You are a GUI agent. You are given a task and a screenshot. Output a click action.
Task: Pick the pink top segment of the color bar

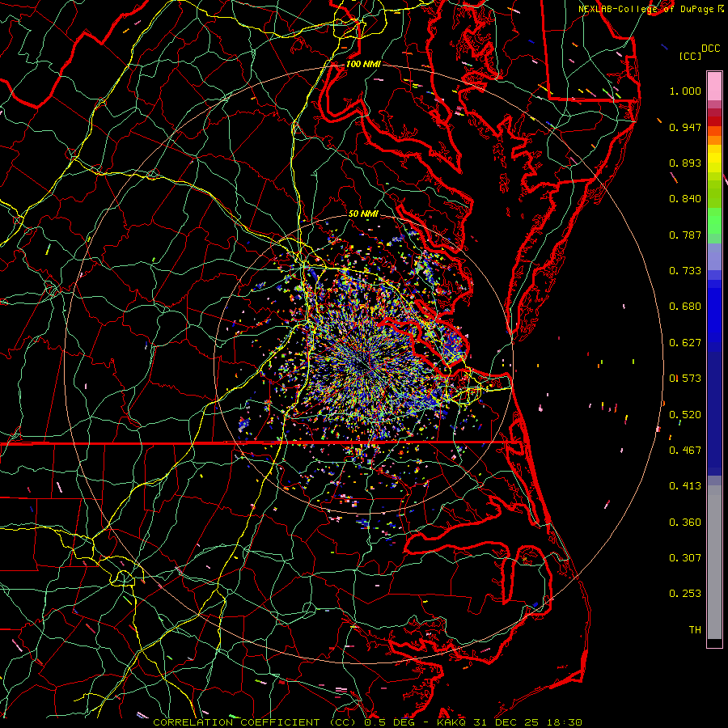click(x=714, y=86)
